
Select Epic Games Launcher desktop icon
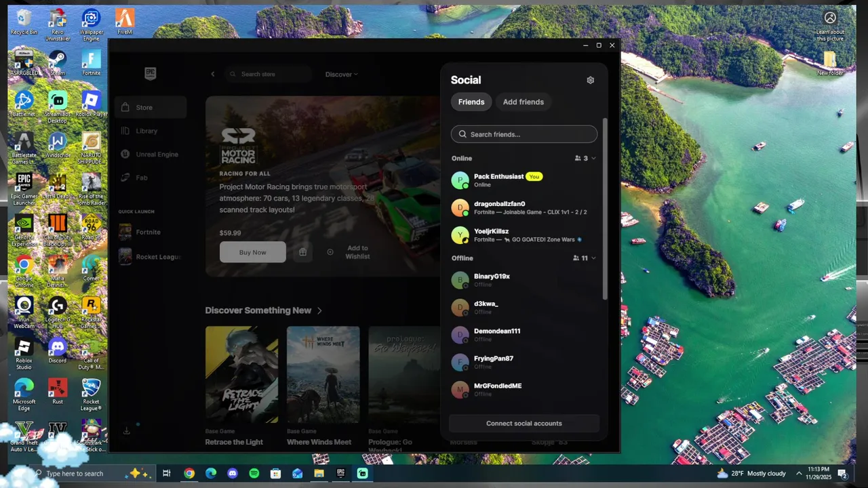(x=24, y=189)
